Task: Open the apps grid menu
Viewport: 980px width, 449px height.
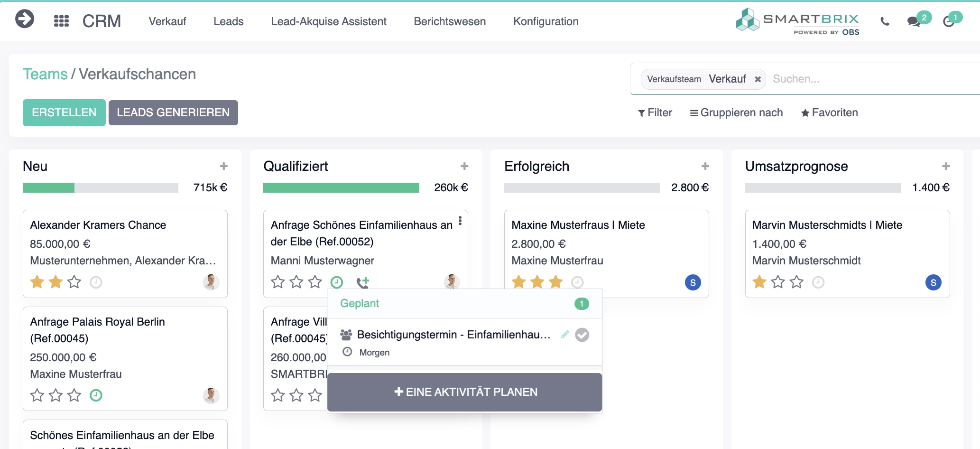Action: [x=62, y=21]
